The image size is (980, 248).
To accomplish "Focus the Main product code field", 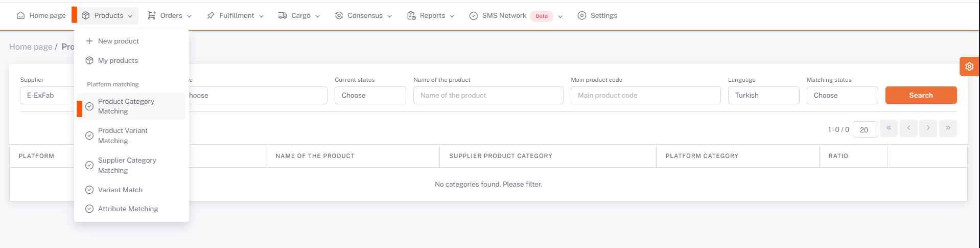I will [646, 95].
